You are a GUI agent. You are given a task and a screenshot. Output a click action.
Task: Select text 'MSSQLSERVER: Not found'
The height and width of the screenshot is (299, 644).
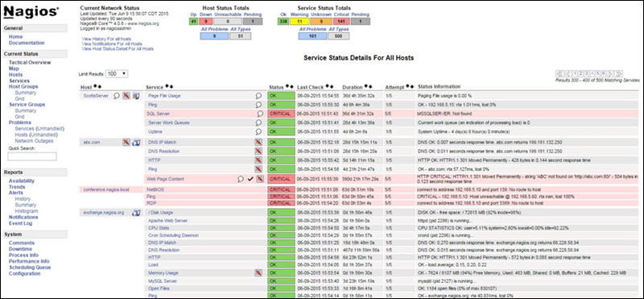445,114
